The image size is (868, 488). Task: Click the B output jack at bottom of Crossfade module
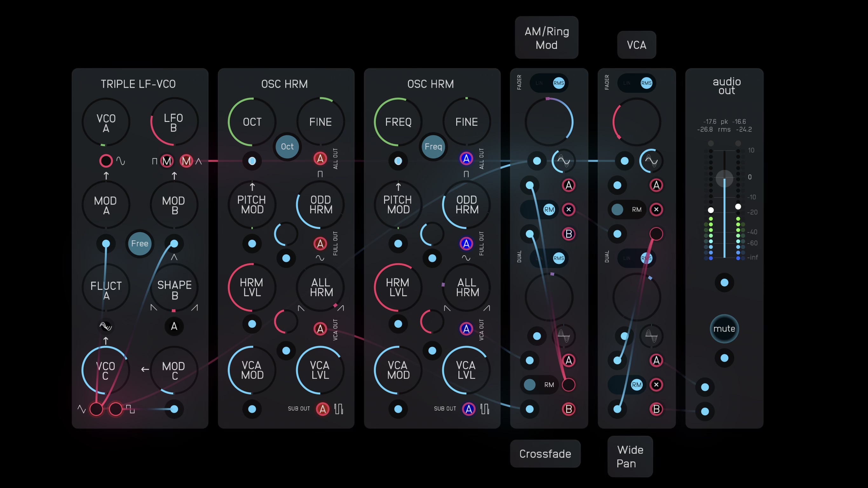(568, 409)
